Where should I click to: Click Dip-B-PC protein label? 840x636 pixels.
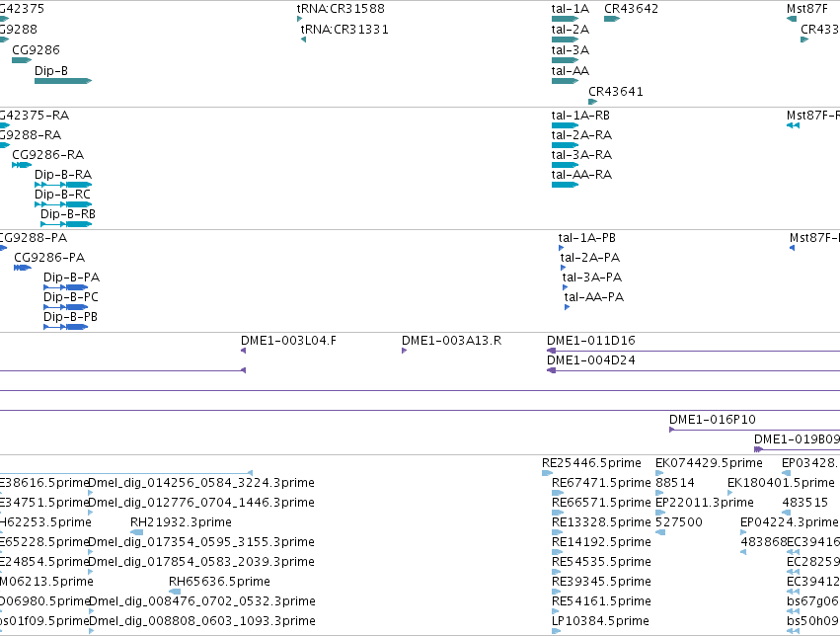click(x=71, y=297)
